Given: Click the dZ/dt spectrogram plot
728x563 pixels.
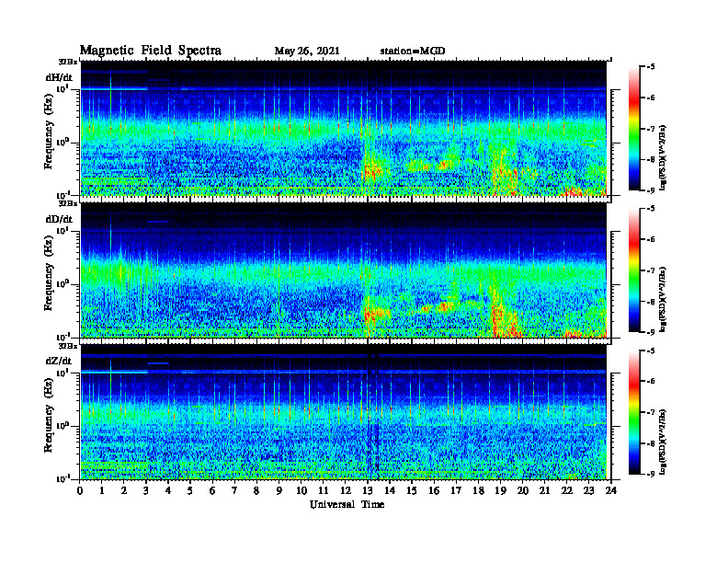Looking at the screenshot, I should pyautogui.click(x=344, y=412).
